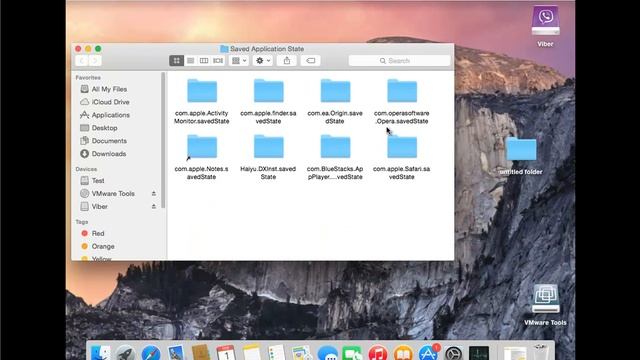Open iTunes from the Dock
Image resolution: width=640 pixels, height=360 pixels.
pyautogui.click(x=378, y=353)
